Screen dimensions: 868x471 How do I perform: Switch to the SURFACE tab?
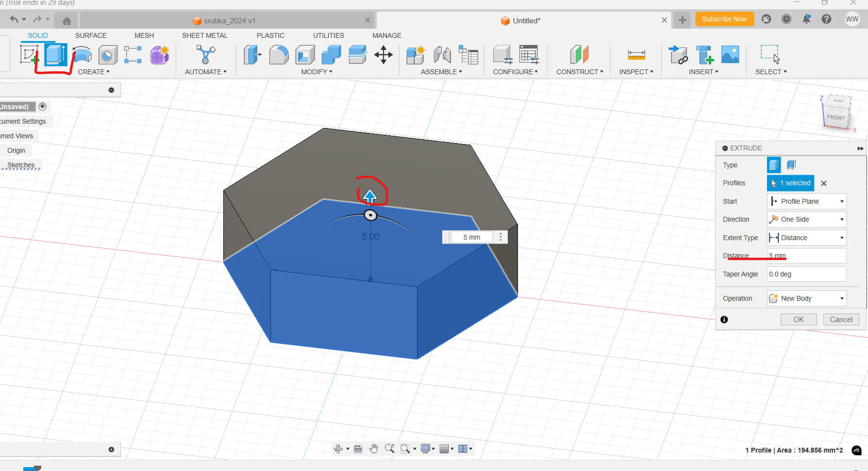91,35
